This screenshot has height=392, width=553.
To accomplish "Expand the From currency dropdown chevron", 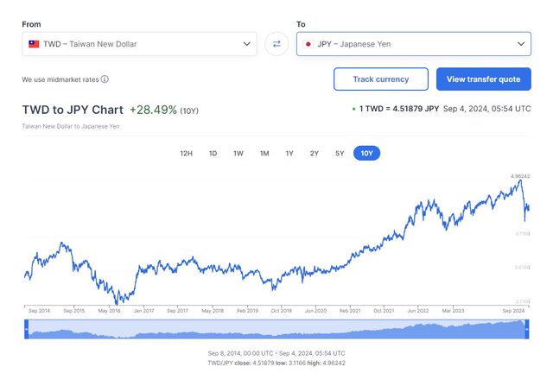I will pyautogui.click(x=246, y=43).
